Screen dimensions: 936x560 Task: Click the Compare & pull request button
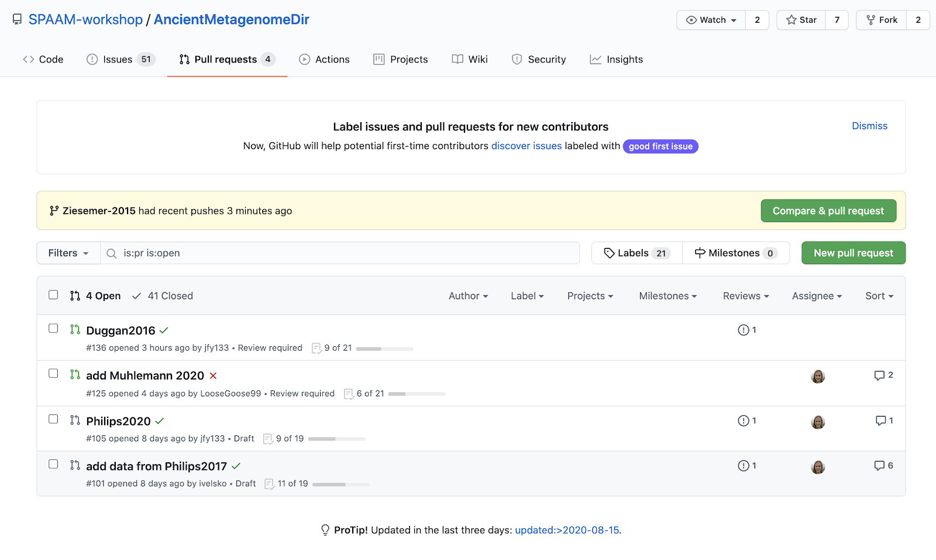point(828,211)
